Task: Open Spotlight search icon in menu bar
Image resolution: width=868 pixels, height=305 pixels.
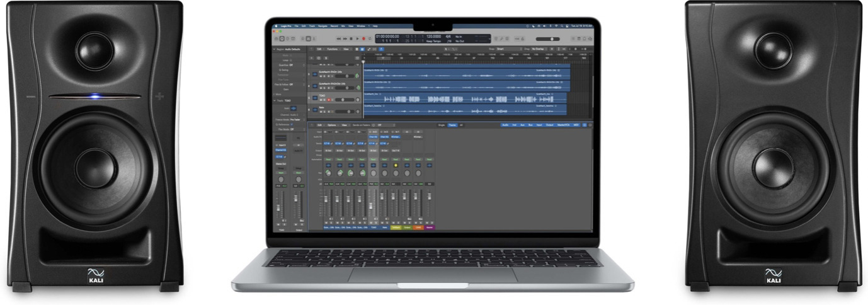Action: coord(562,26)
